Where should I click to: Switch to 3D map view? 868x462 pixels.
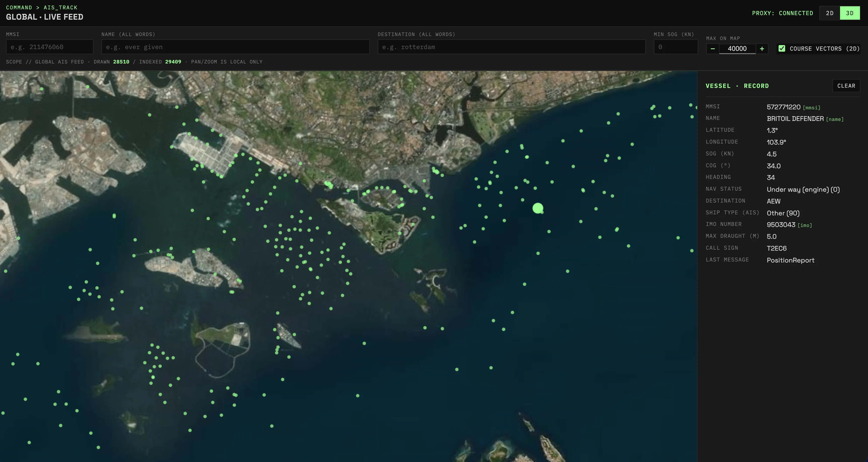coord(850,13)
